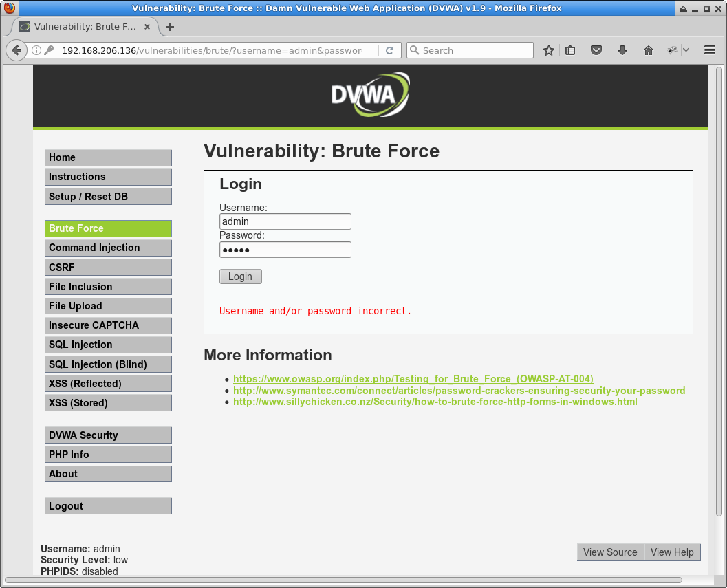This screenshot has height=588, width=727.
Task: Open File Inclusion page
Action: point(108,287)
